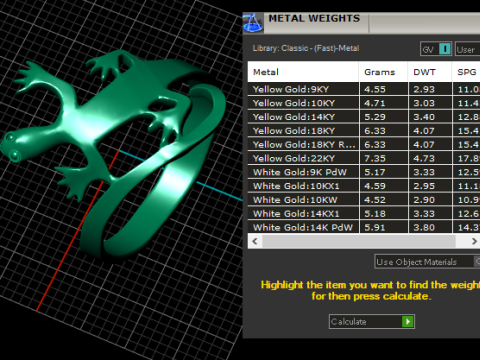Select the Yellow Gold:9KY row
The height and width of the screenshot is (360, 480).
[x=364, y=89]
